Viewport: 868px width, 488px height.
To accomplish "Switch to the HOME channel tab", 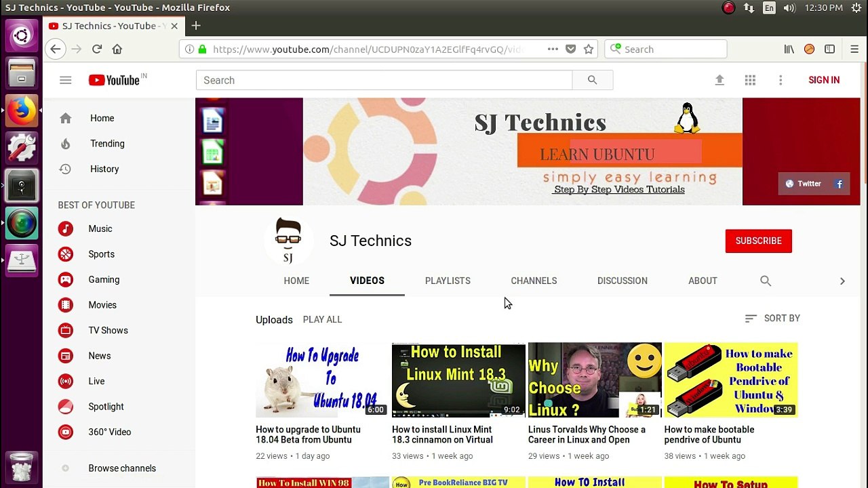I will tap(296, 281).
